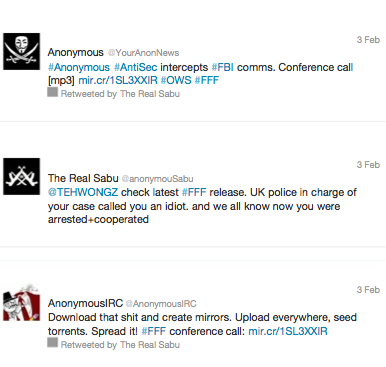The height and width of the screenshot is (367, 386).
Task: Open the @anonymouSabu handle
Action: pos(158,179)
